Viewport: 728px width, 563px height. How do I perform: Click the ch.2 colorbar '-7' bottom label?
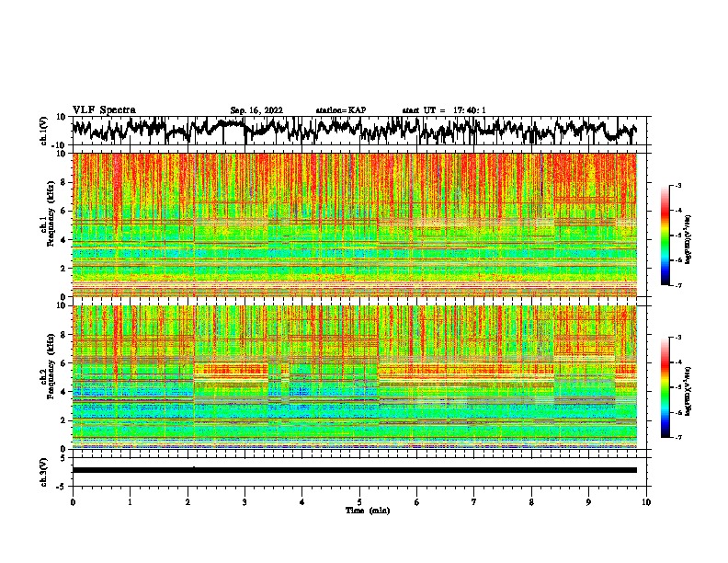(x=678, y=437)
